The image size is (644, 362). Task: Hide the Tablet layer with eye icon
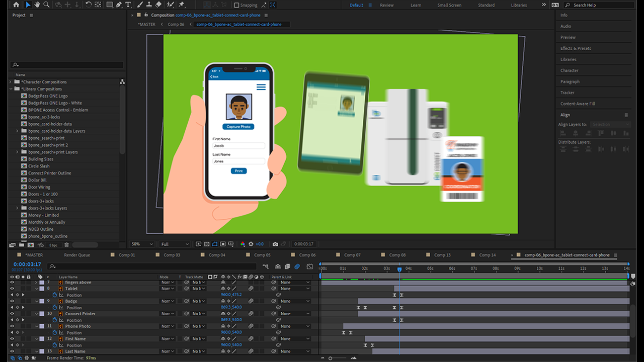13,289
